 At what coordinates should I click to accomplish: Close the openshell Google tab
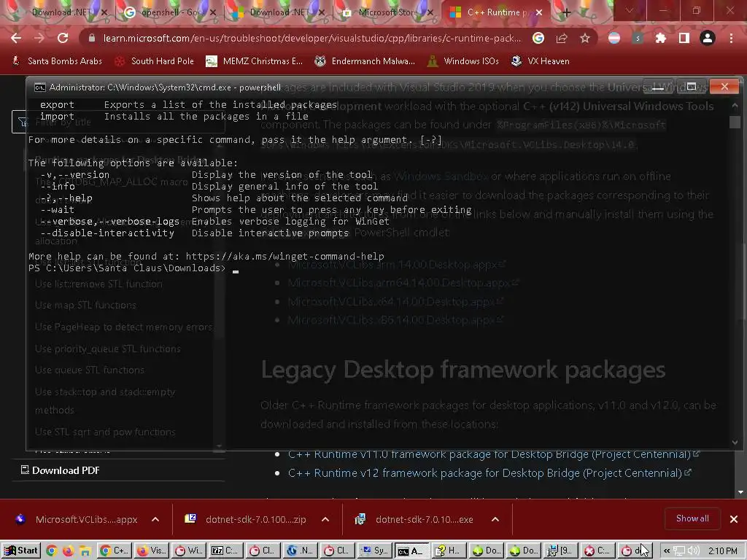click(x=213, y=12)
